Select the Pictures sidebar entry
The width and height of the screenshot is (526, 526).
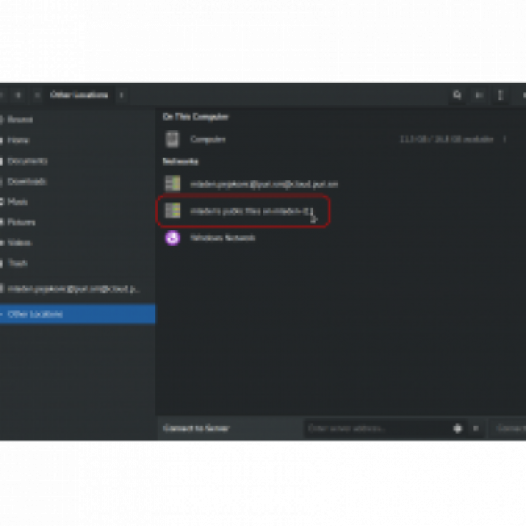click(21, 222)
